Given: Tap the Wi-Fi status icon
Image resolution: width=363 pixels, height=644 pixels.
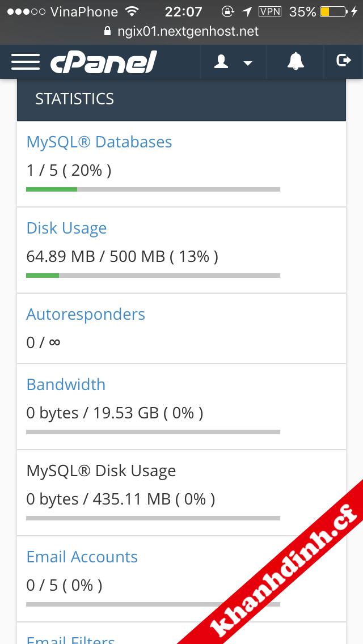Looking at the screenshot, I should click(132, 11).
